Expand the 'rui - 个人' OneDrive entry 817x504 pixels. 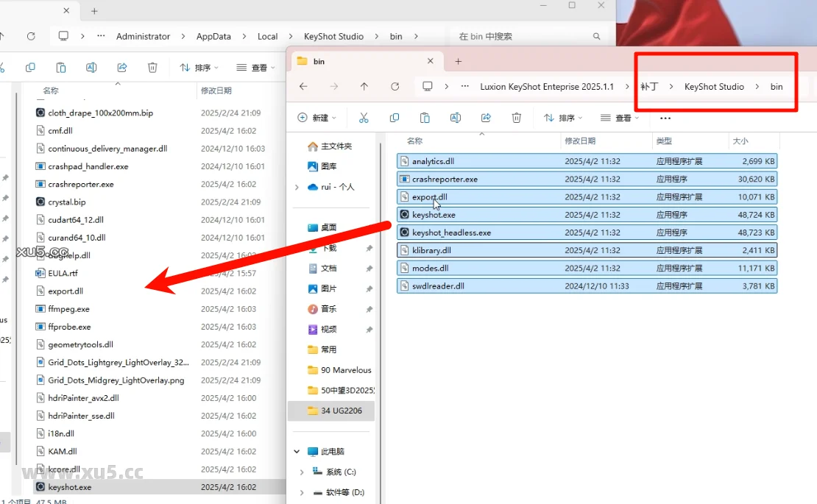[x=297, y=187]
